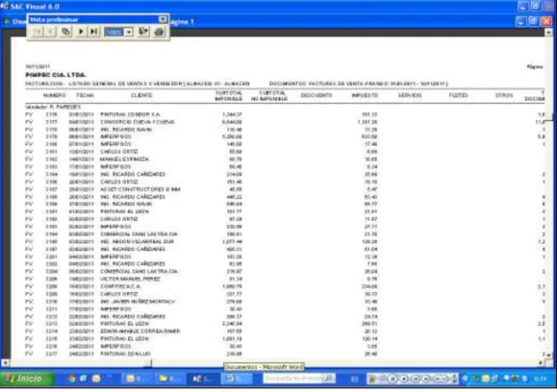The height and width of the screenshot is (392, 557).
Task: Click the desktop search field in the taskbar
Action: tap(293, 379)
